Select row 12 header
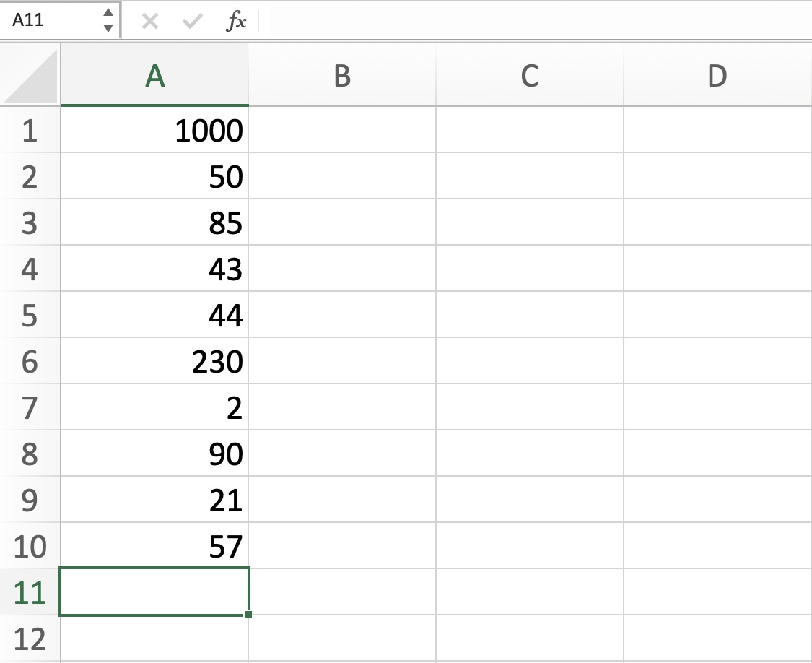Screen dimensions: 812x663 click(30, 638)
